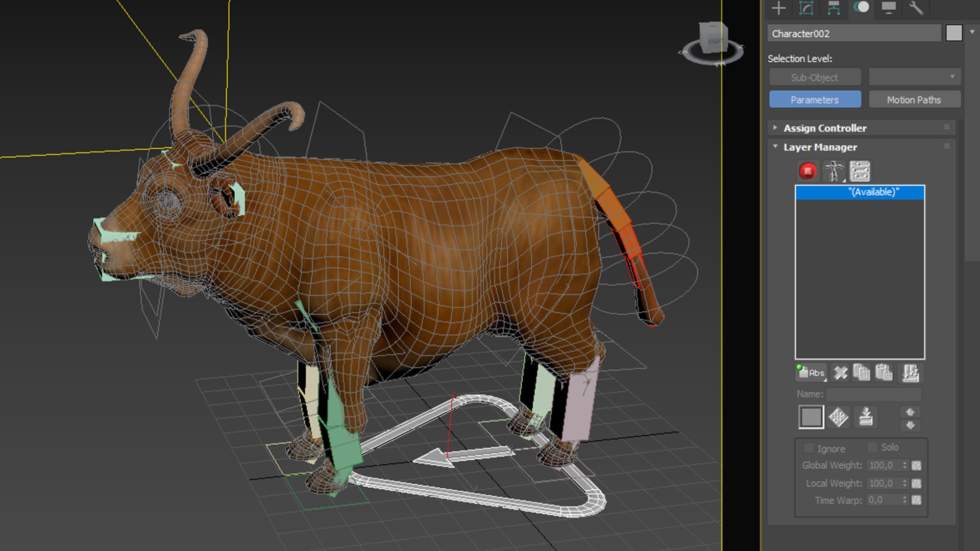Open the Display panel monitor icon
Screen dimensions: 980x551
coord(889,8)
